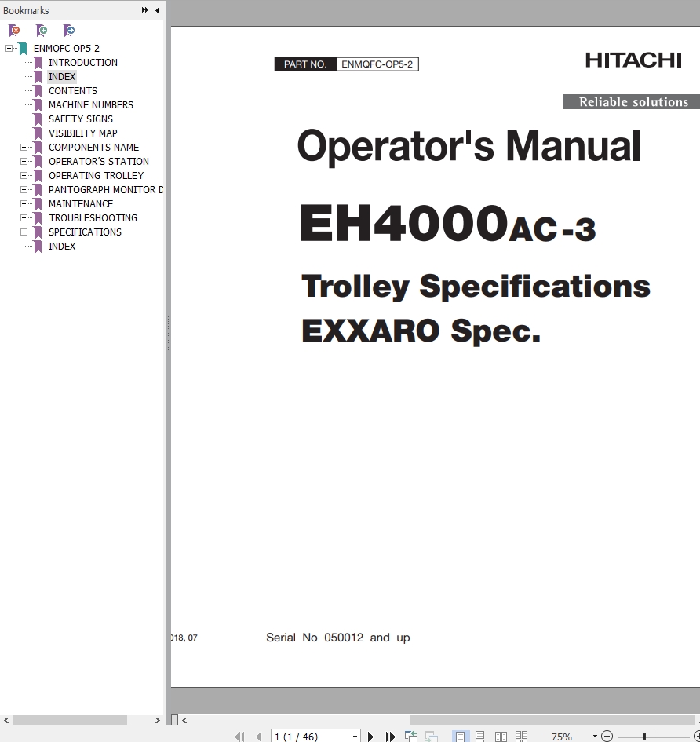Go to first page button
The image size is (700, 742).
coord(240,737)
